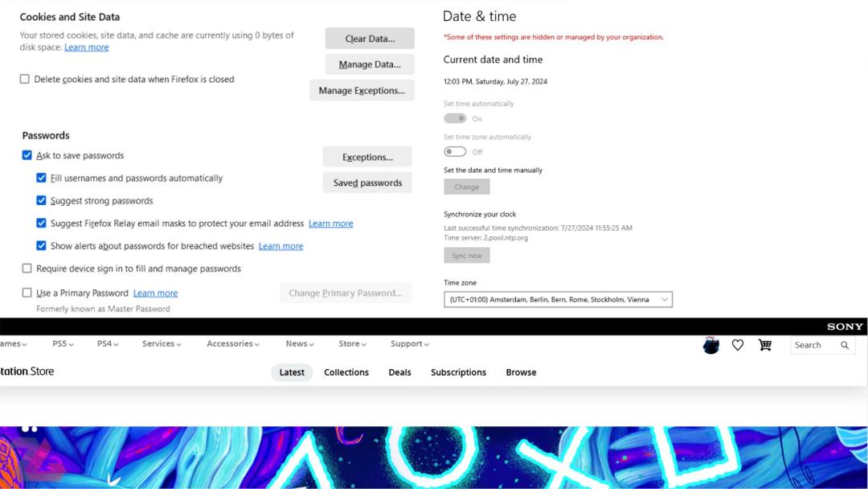Open Firefox Relay Learn more link
Image resolution: width=868 pixels, height=489 pixels.
[x=330, y=223]
